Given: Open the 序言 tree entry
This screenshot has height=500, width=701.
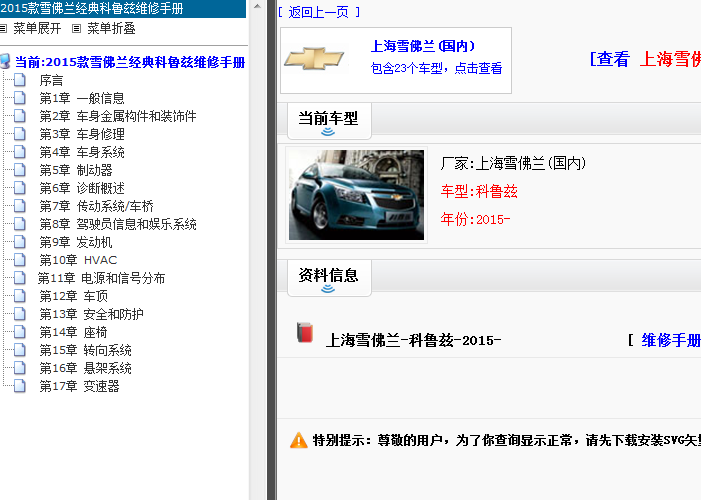Looking at the screenshot, I should (51, 81).
